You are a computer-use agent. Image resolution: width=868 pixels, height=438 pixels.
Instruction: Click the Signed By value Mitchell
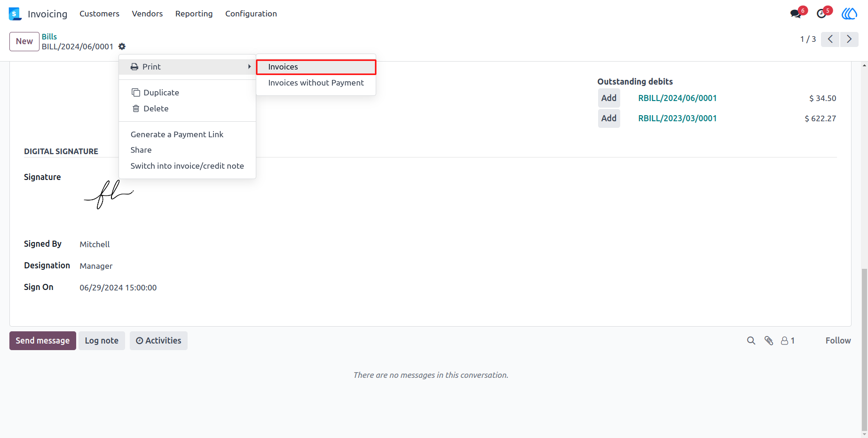tap(95, 244)
